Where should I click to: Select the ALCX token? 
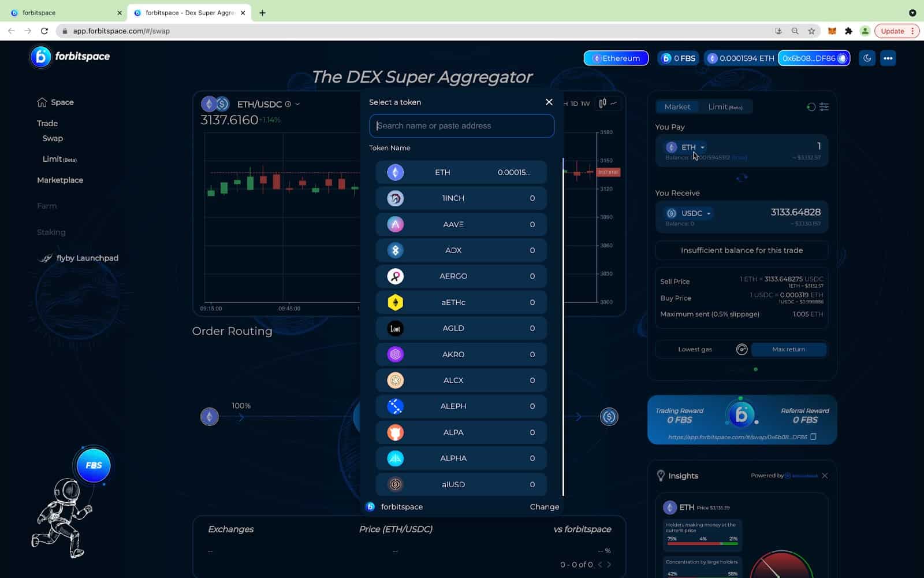click(461, 380)
